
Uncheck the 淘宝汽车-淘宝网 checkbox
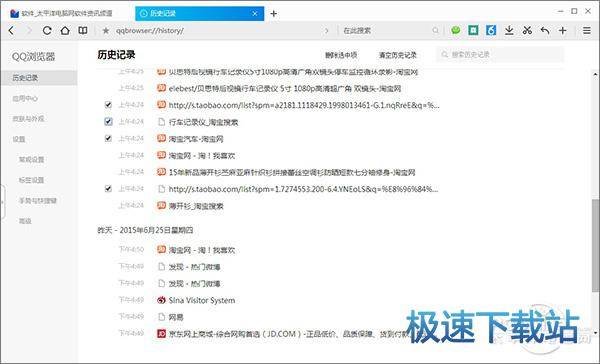[x=108, y=138]
